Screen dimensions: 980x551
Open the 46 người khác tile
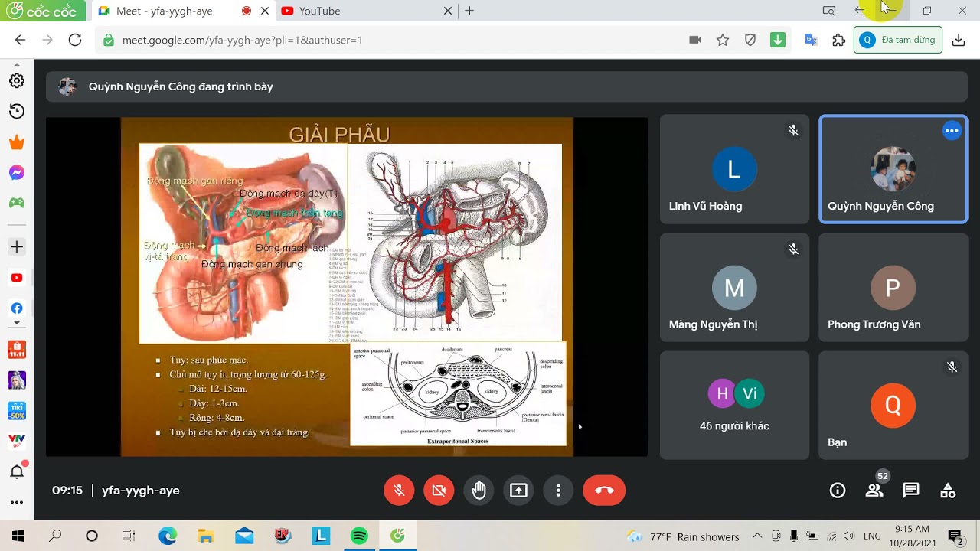click(x=734, y=406)
